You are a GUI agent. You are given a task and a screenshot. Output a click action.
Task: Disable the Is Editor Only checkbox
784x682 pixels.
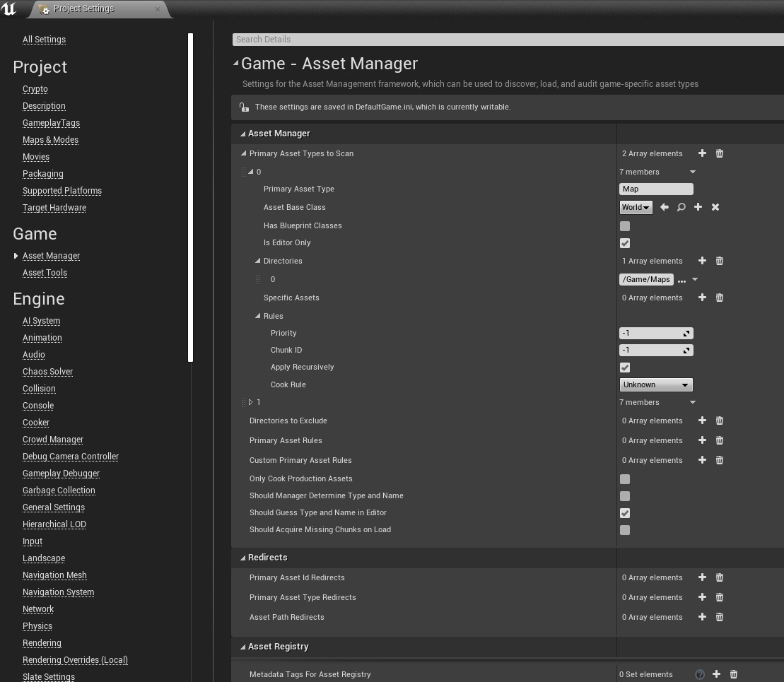coord(625,242)
